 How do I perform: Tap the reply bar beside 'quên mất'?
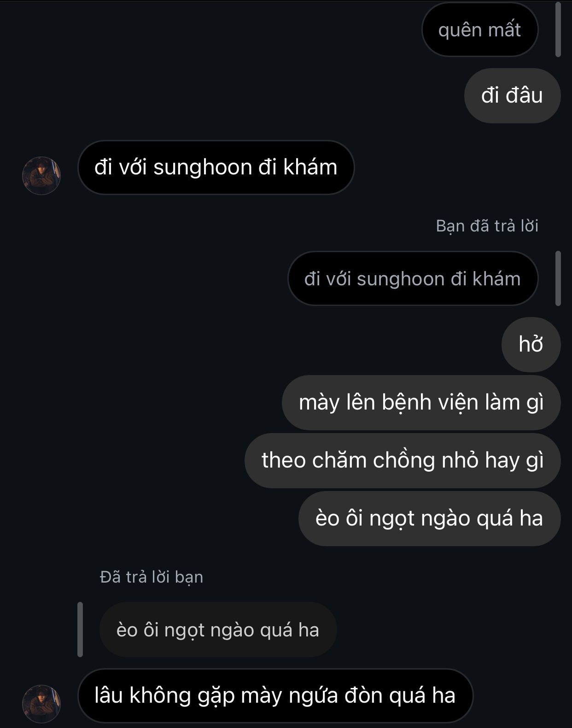558,30
